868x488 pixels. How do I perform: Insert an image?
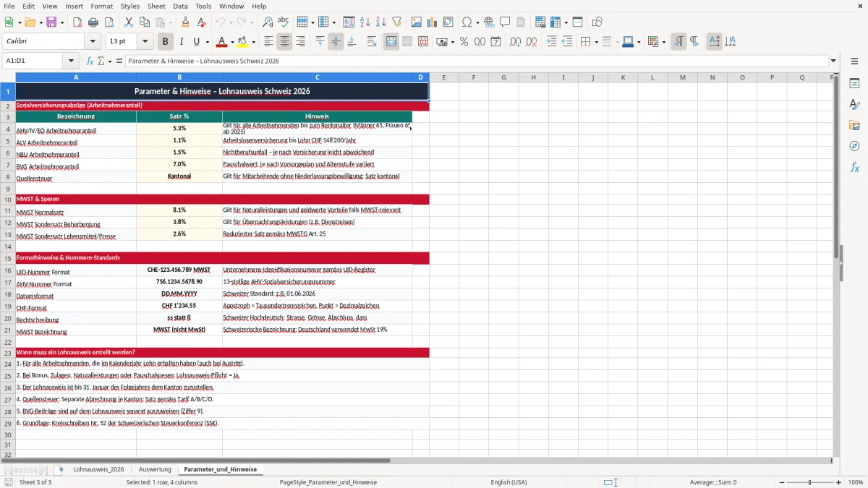pyautogui.click(x=417, y=22)
